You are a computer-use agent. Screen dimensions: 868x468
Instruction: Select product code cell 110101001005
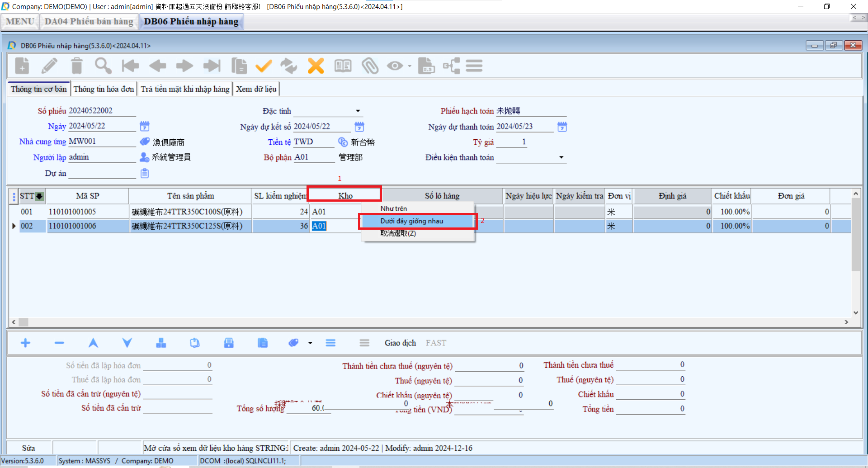[x=87, y=212]
